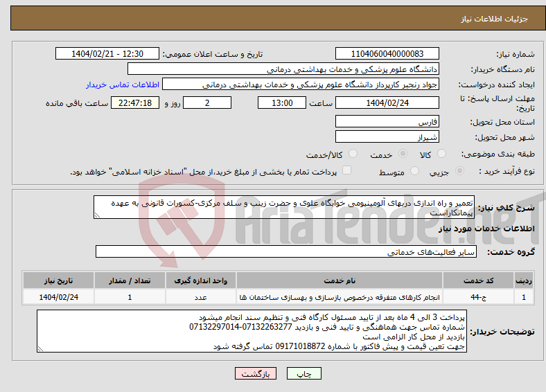
Task: Click the service name cell انجام کارهای متفرقه
Action: (x=340, y=297)
